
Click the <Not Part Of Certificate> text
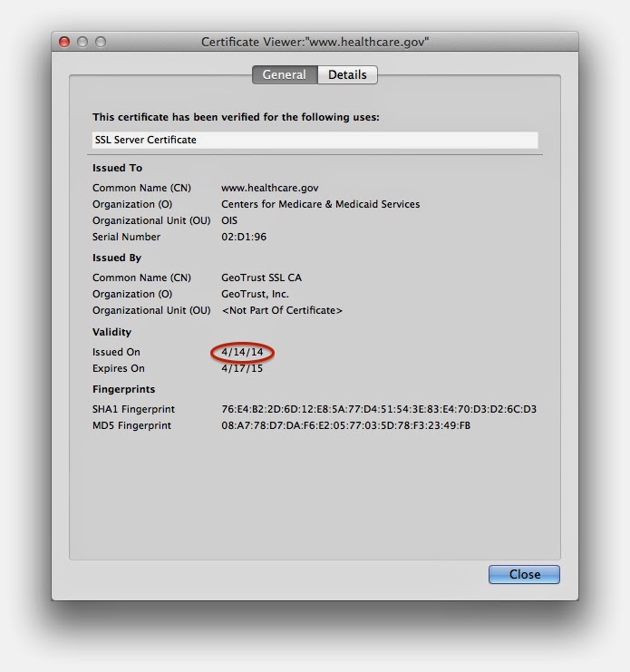click(x=282, y=310)
